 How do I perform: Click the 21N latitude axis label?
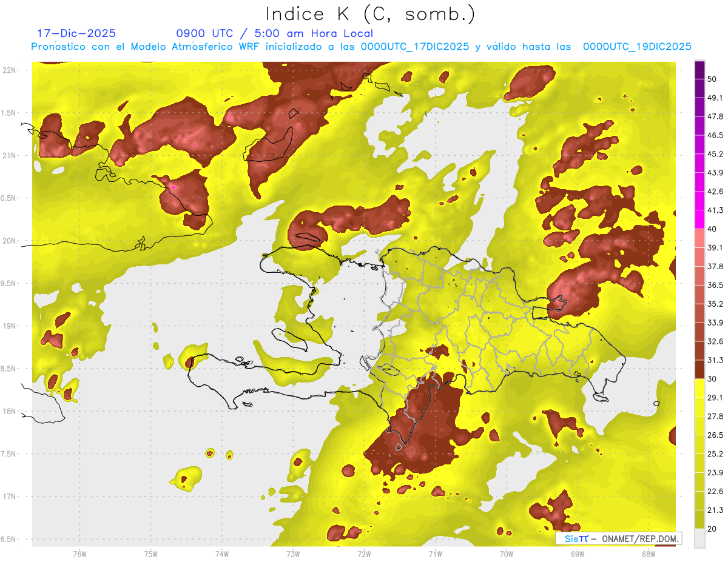[x=10, y=155]
